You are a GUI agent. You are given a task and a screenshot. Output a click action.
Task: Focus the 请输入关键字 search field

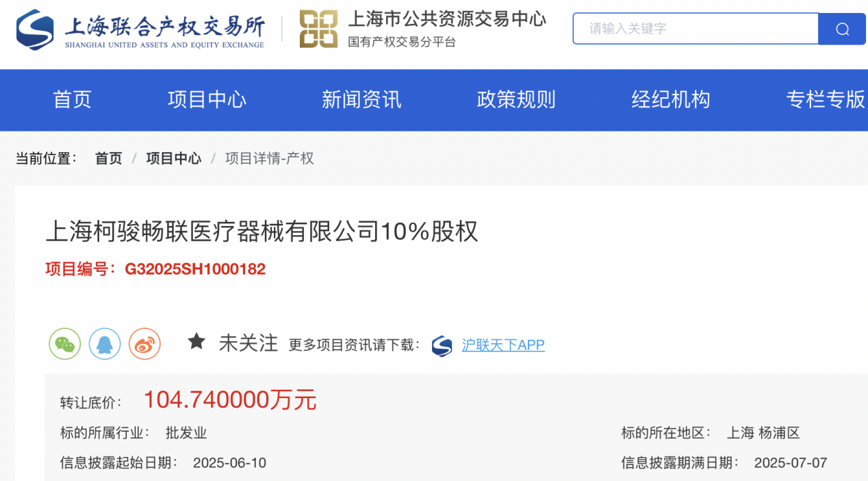(x=695, y=29)
